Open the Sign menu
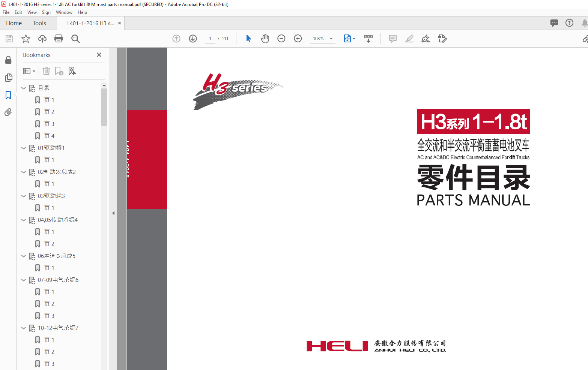The width and height of the screenshot is (588, 370). click(46, 12)
